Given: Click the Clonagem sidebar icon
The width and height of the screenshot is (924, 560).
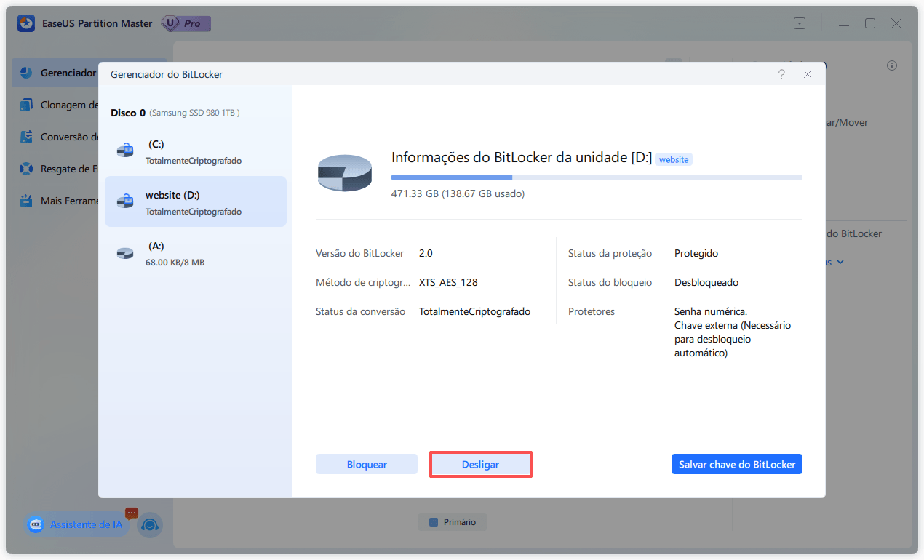Looking at the screenshot, I should coord(27,105).
